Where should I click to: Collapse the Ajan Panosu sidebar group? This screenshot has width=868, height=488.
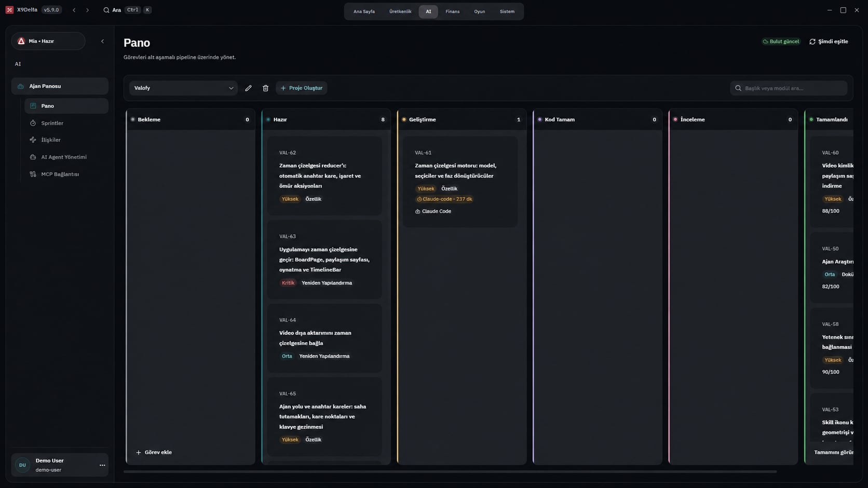[x=60, y=86]
